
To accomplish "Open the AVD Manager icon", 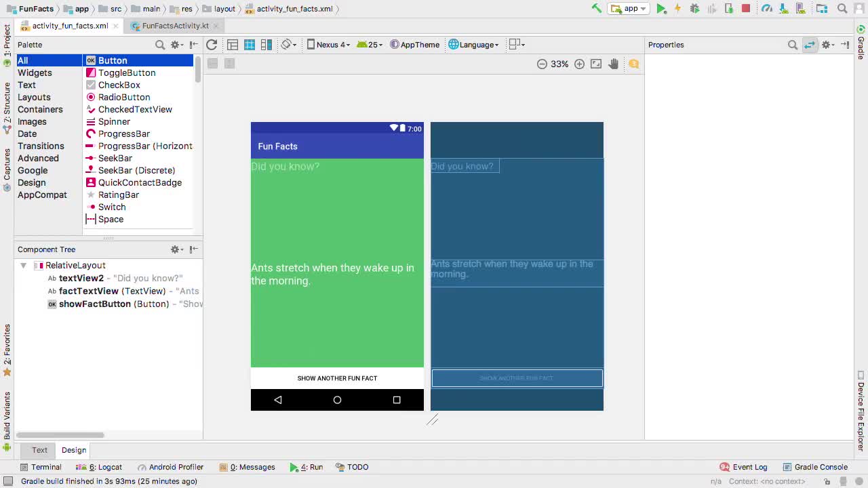I will [x=800, y=8].
